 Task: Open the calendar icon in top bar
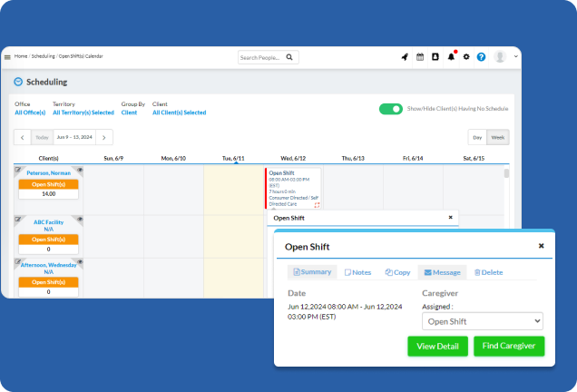420,57
